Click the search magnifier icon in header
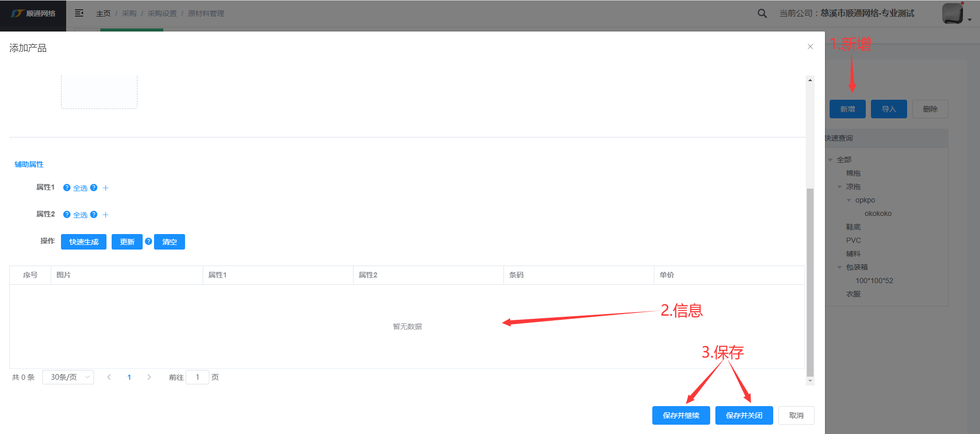980x434 pixels. coord(762,13)
